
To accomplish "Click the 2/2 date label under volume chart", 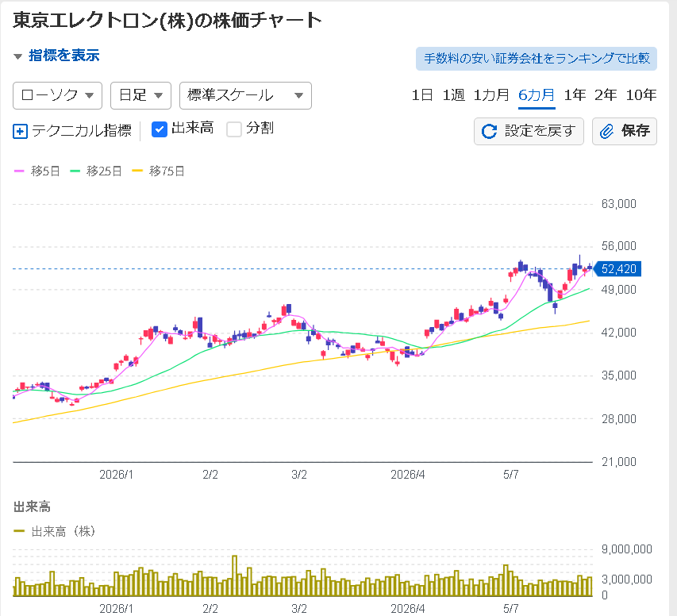I will tap(210, 609).
